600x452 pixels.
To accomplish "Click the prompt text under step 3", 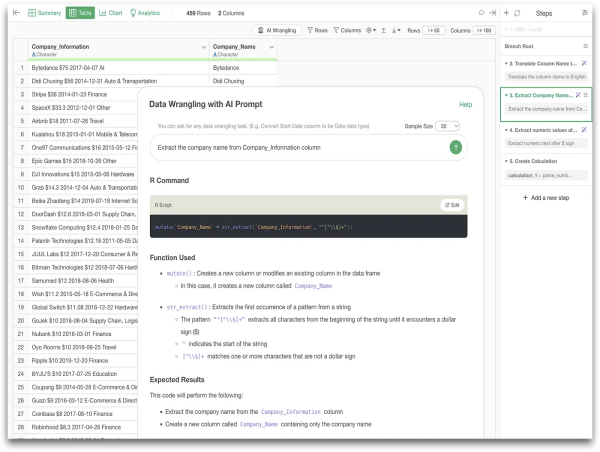I will coord(546,109).
